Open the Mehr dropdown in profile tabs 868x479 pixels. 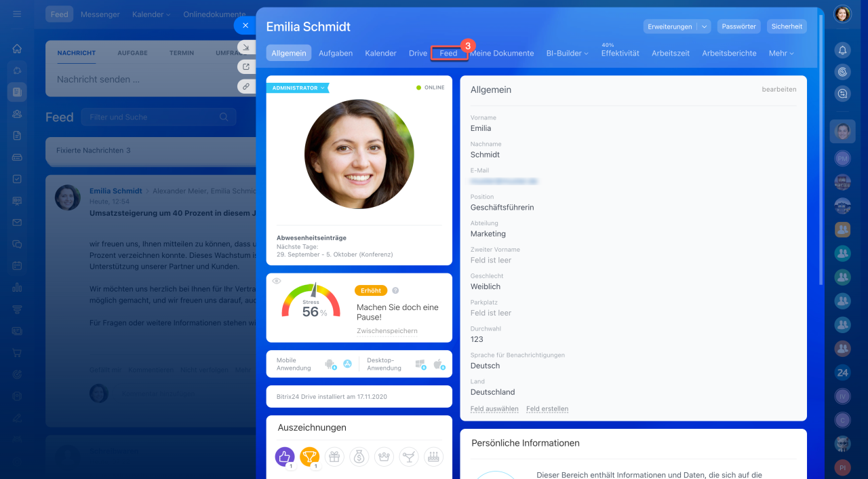click(x=781, y=53)
